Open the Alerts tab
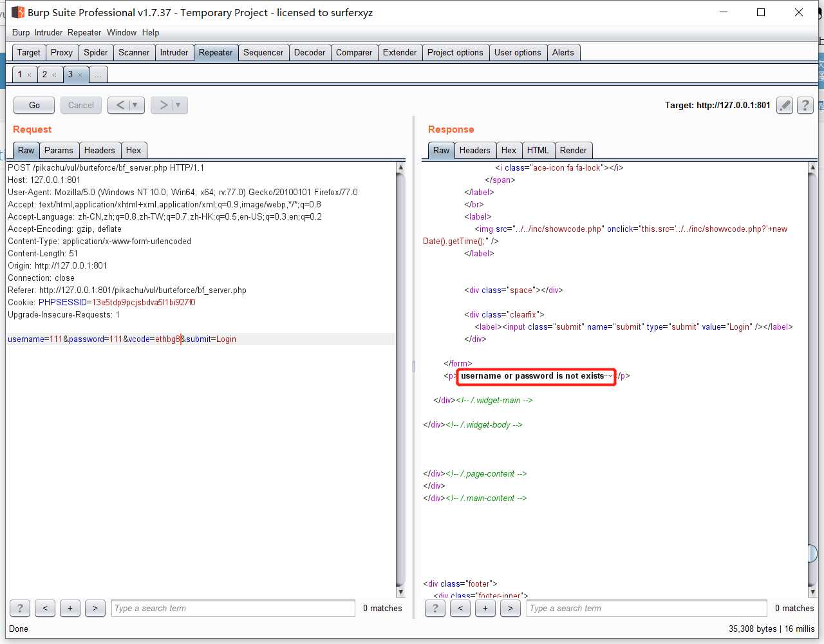824x644 pixels. click(563, 52)
